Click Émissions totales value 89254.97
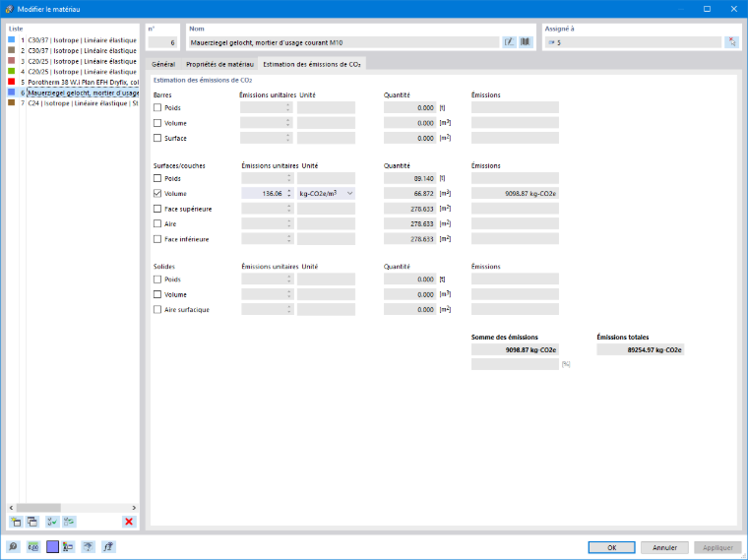Image resolution: width=748 pixels, height=560 pixels. point(641,349)
